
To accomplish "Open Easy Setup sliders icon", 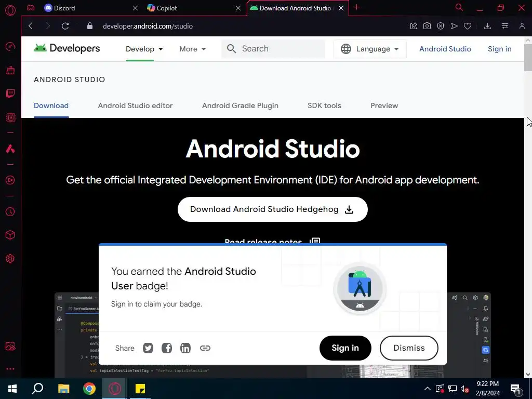I will coord(505,26).
